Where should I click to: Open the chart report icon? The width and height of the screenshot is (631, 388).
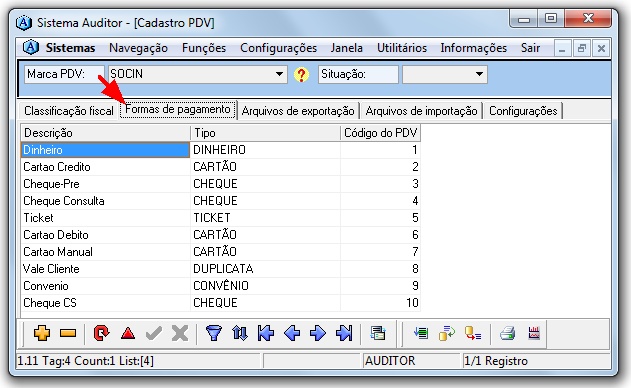[534, 333]
